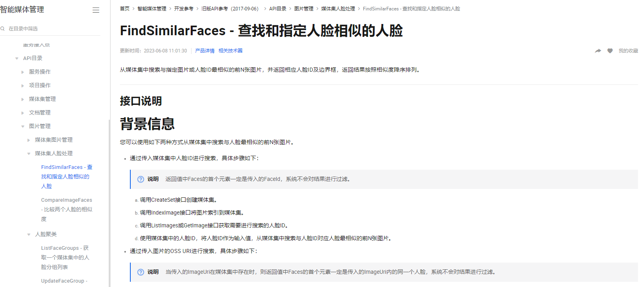Click the 相关技术圈 link

click(x=230, y=51)
